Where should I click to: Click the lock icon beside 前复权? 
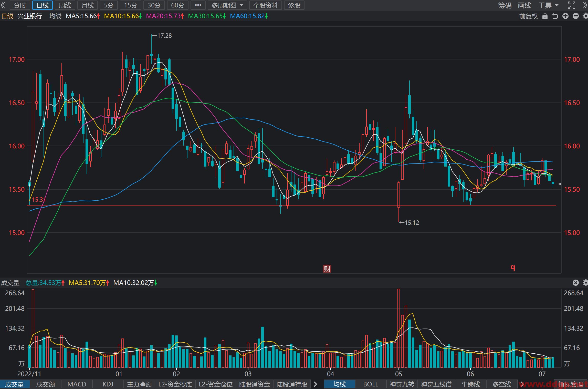click(x=545, y=16)
